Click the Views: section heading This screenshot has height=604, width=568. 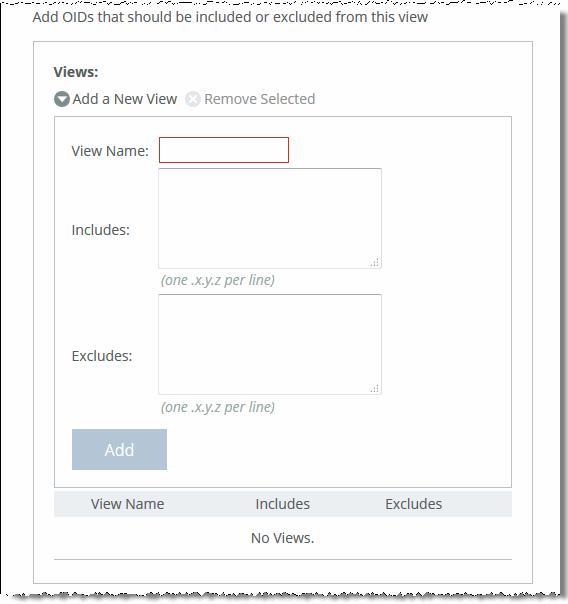(x=76, y=72)
